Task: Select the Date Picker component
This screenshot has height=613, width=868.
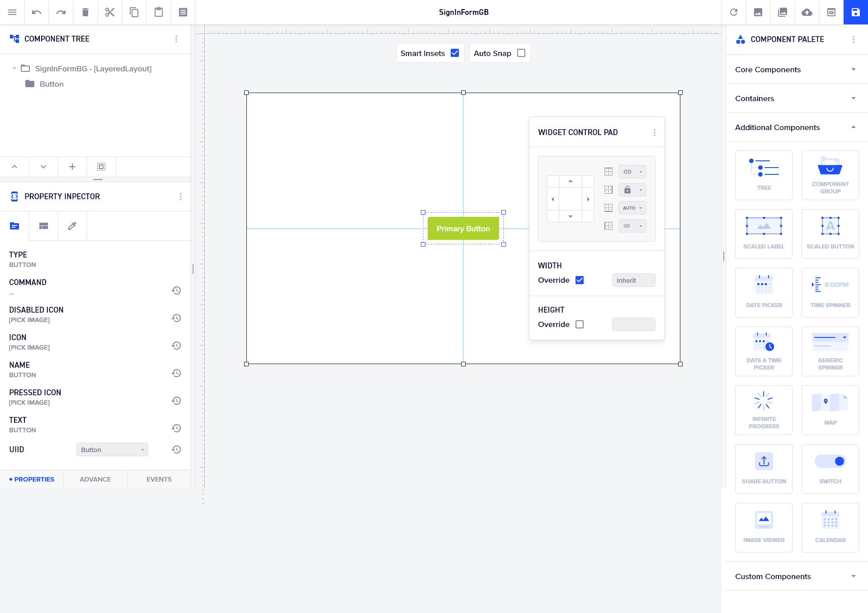Action: [x=764, y=292]
